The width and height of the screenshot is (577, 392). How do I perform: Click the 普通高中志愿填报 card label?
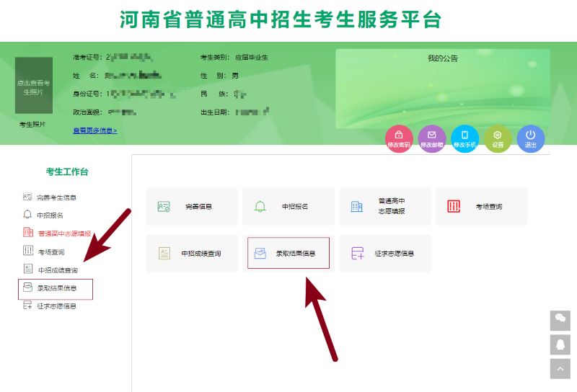pyautogui.click(x=392, y=206)
